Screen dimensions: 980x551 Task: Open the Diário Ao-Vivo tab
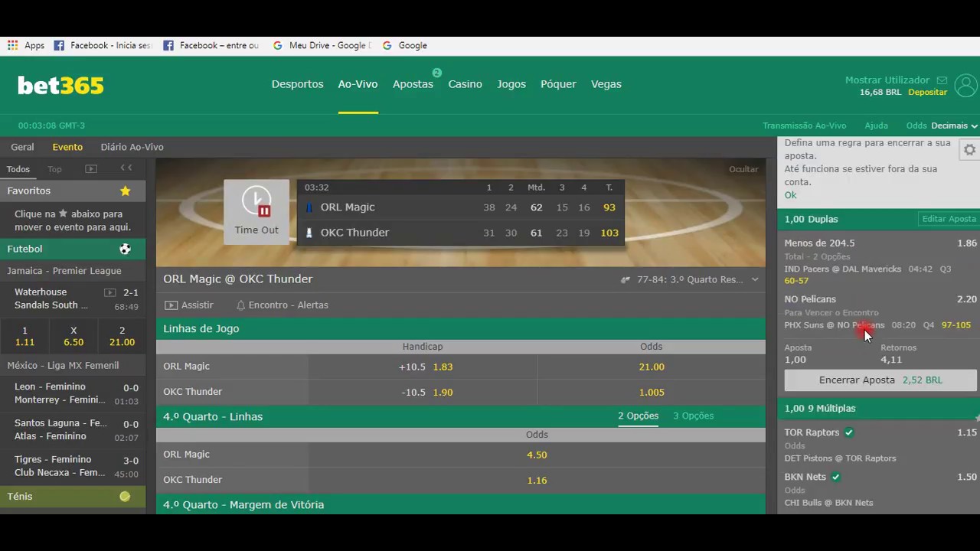tap(132, 147)
